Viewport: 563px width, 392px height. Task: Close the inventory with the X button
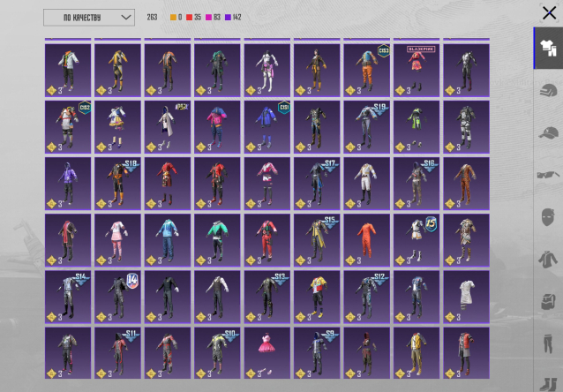[548, 12]
